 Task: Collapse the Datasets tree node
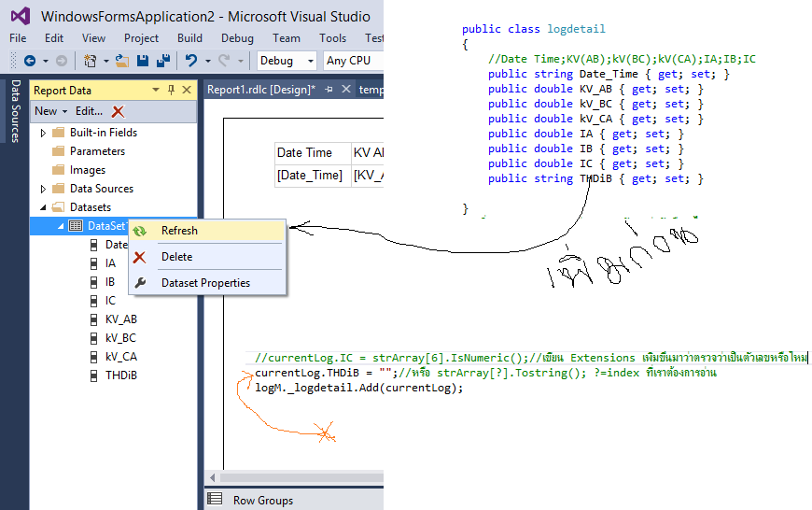43,207
